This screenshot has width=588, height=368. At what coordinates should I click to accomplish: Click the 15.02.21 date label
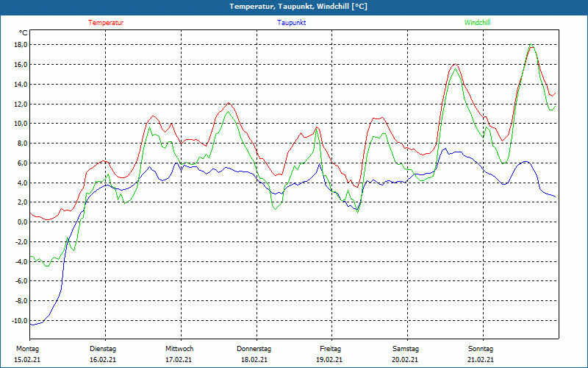click(27, 360)
